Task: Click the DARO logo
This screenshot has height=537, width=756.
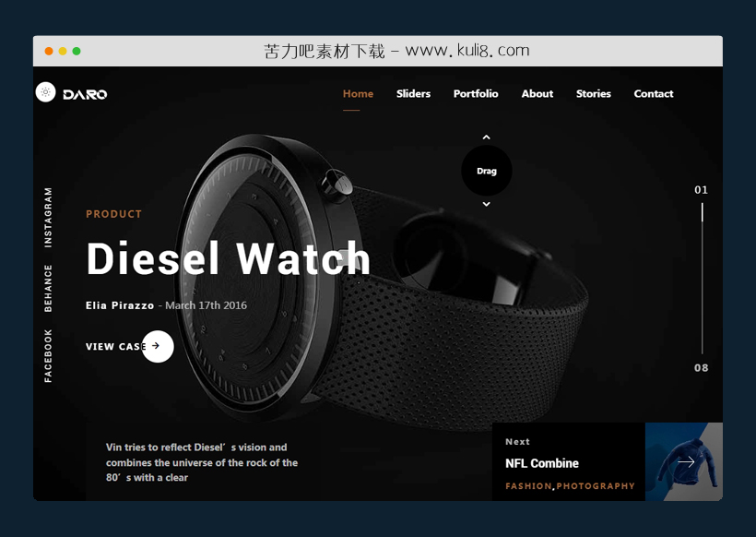Action: 85,94
